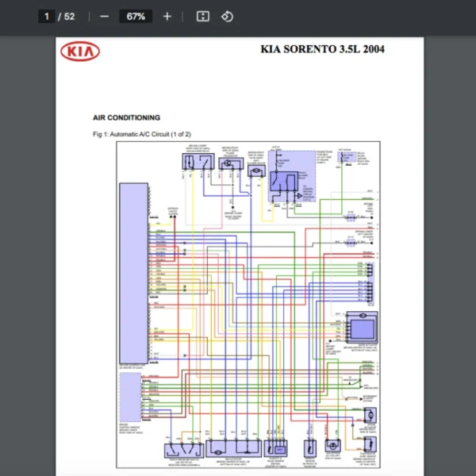This screenshot has height=476, width=476.
Task: Click the motor symbol at bottom right
Action: pos(369,416)
